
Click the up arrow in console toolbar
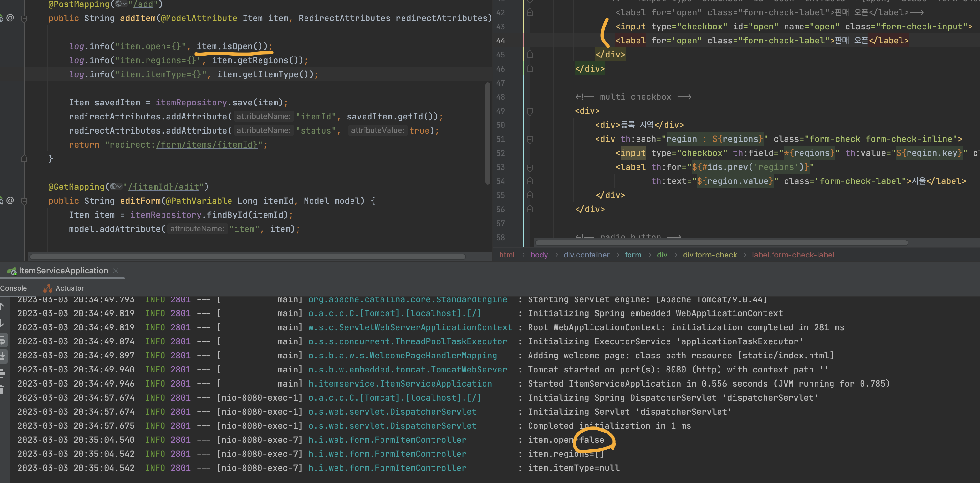[x=2, y=307]
